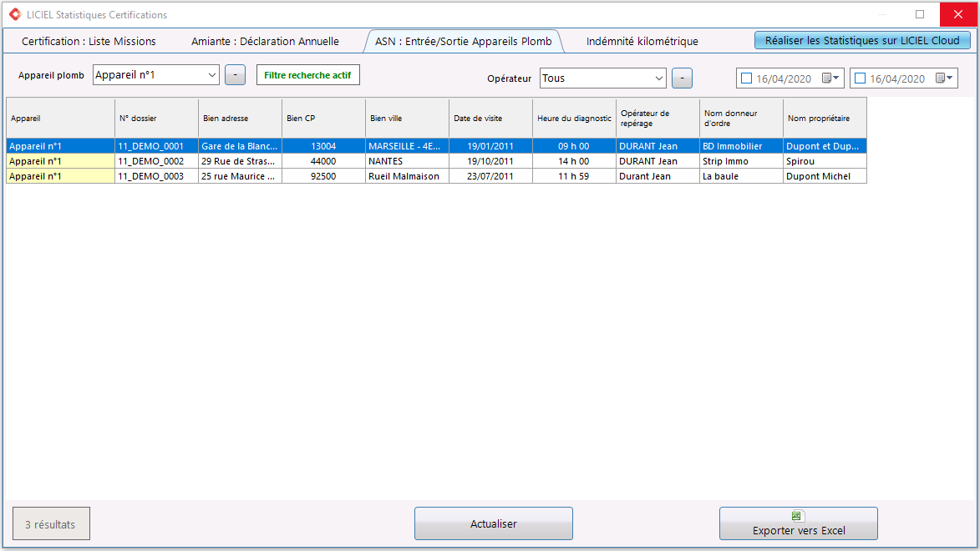Click the Actualiser button
980x551 pixels.
pos(494,523)
